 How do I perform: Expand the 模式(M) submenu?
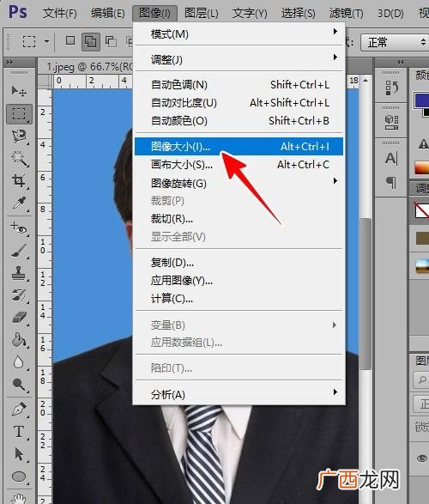tap(239, 33)
